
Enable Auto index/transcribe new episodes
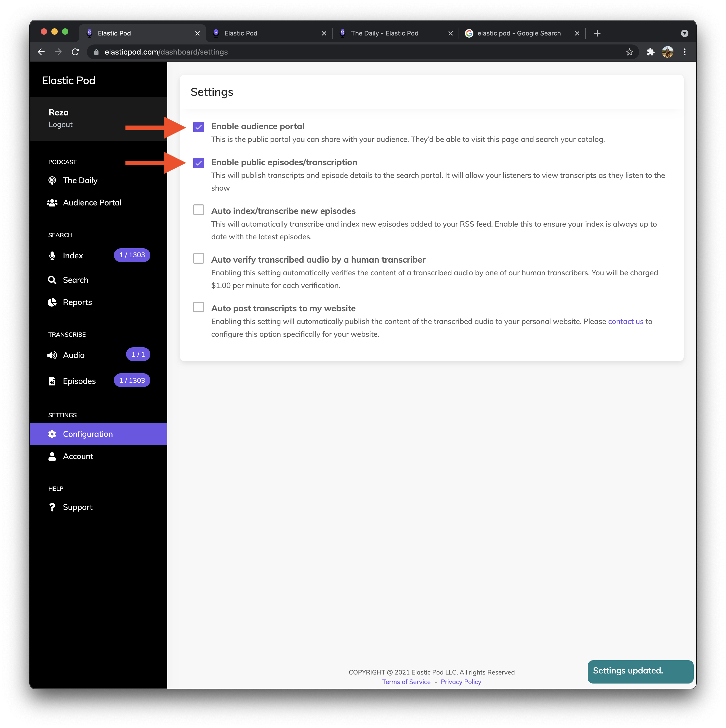pos(198,209)
